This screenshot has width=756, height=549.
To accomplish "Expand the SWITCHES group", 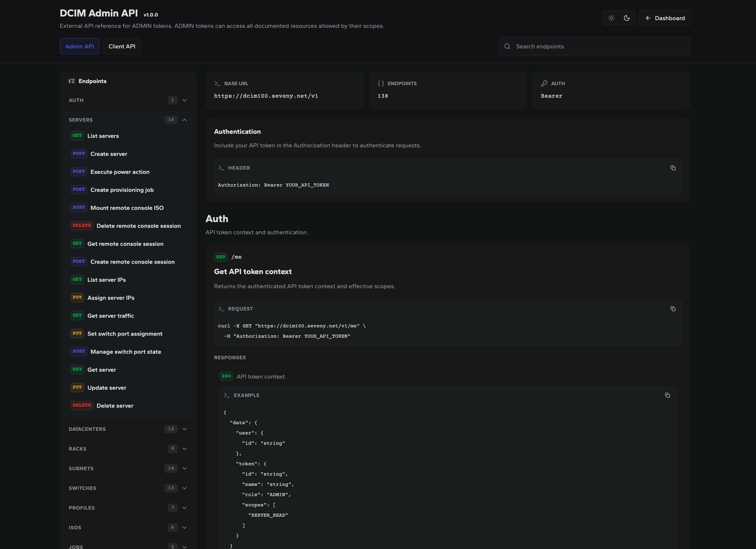I will coord(128,488).
